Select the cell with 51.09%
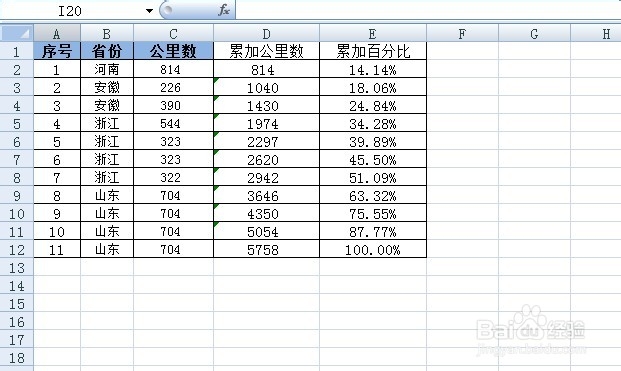 click(x=373, y=177)
